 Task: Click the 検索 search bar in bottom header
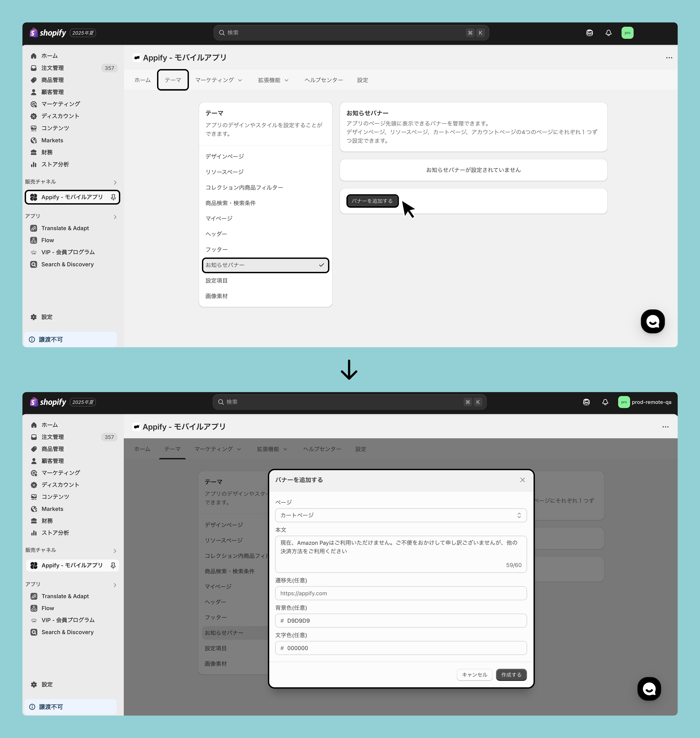[350, 402]
